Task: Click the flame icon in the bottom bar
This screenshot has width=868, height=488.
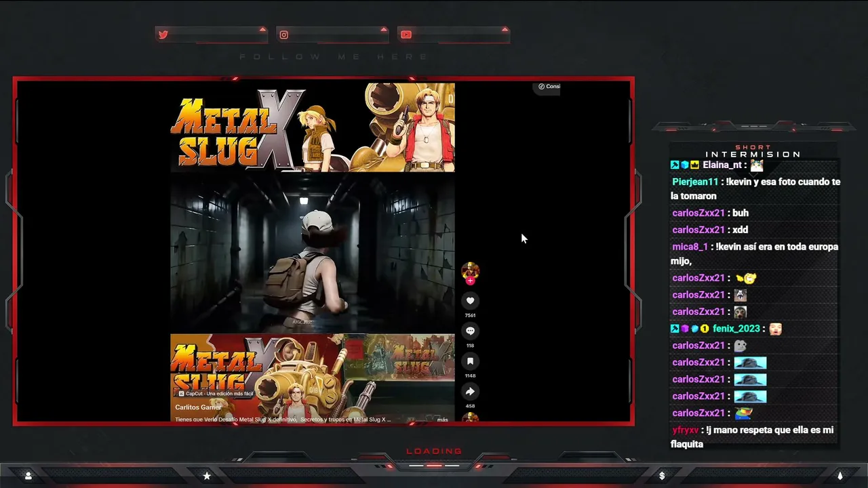Action: coord(840,476)
